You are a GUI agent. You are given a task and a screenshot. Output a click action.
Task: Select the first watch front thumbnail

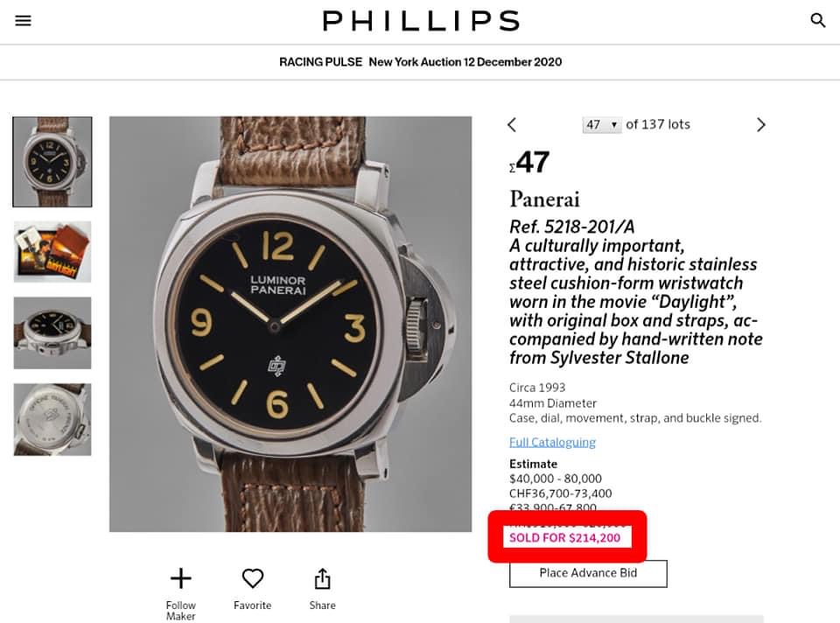coord(52,162)
